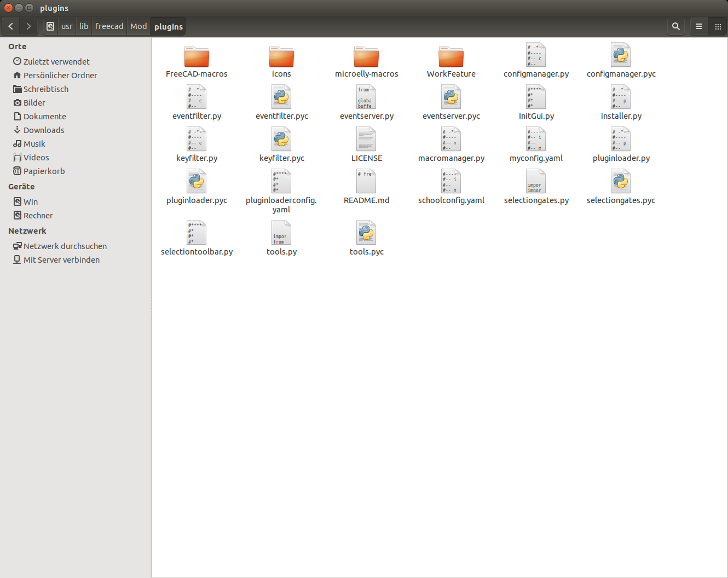Go forward with the forward arrow

coord(28,26)
